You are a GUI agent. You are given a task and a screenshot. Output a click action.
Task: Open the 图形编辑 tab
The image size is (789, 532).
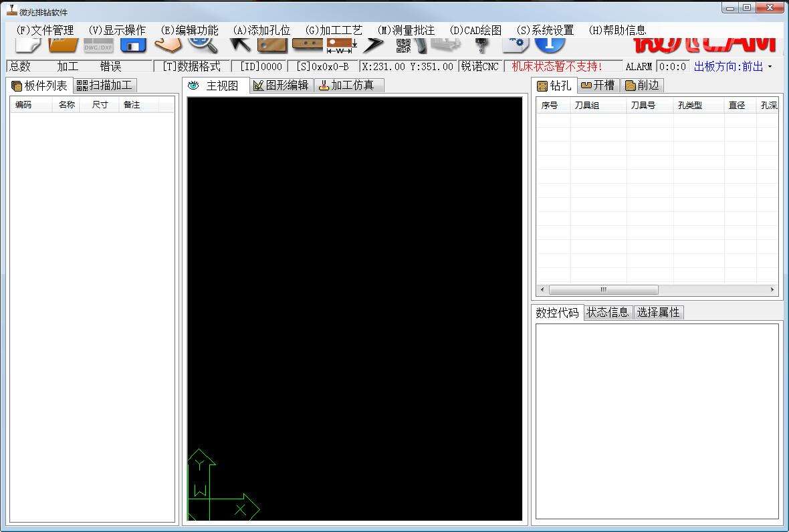coord(281,86)
